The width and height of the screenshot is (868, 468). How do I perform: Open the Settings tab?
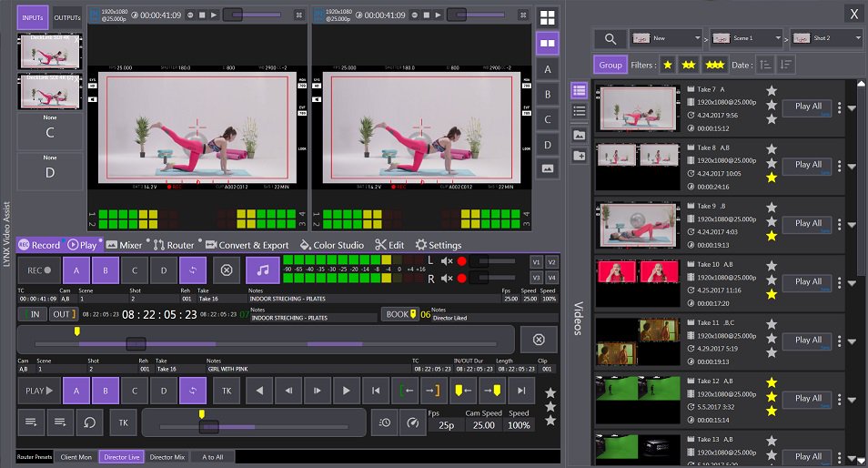click(439, 245)
